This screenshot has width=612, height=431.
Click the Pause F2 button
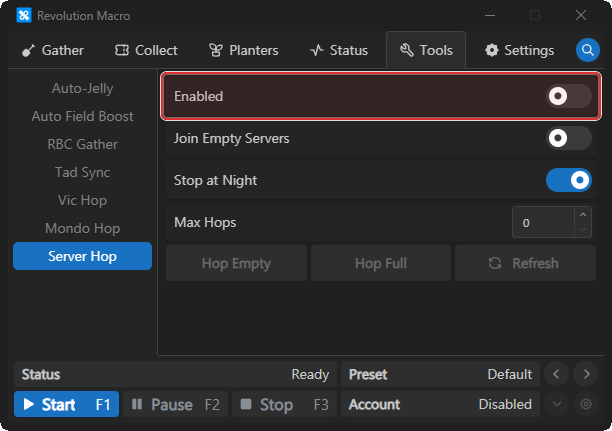(x=175, y=404)
